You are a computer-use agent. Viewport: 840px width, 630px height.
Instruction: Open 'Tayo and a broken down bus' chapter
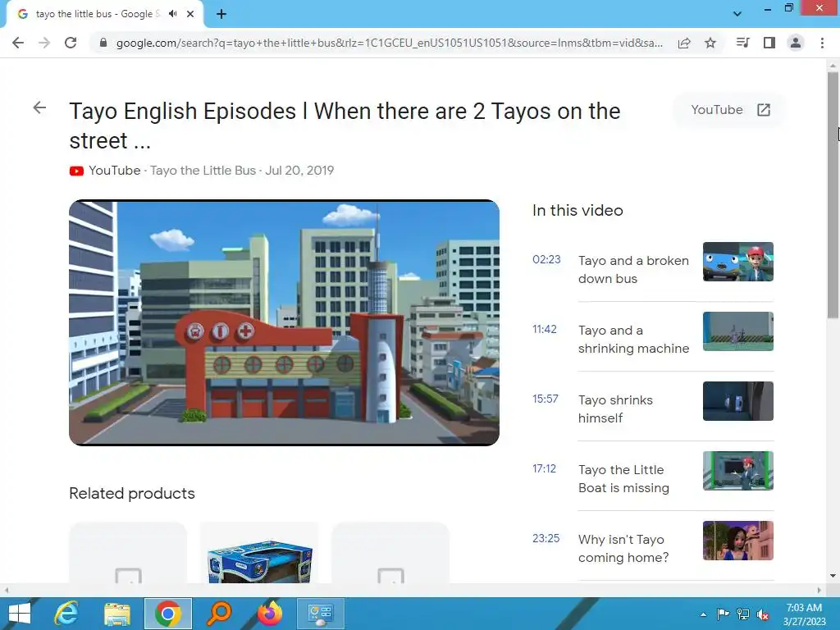tap(633, 269)
